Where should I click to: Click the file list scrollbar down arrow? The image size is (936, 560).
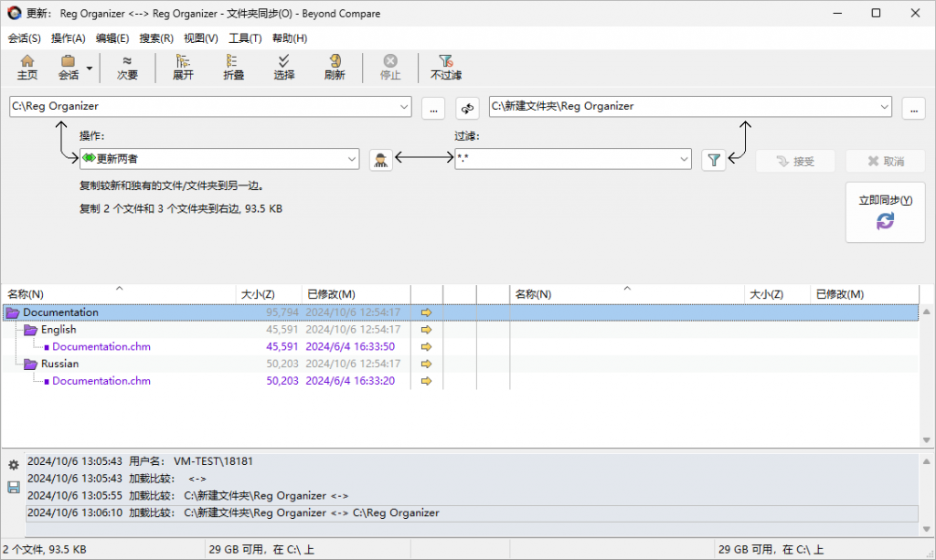click(927, 440)
